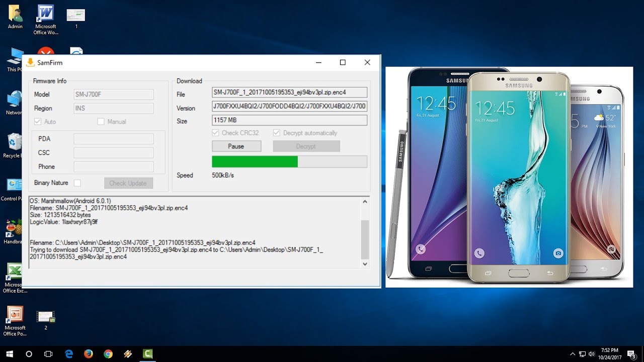644x362 pixels.
Task: Open the Admin folder desktop icon
Action: click(15, 17)
